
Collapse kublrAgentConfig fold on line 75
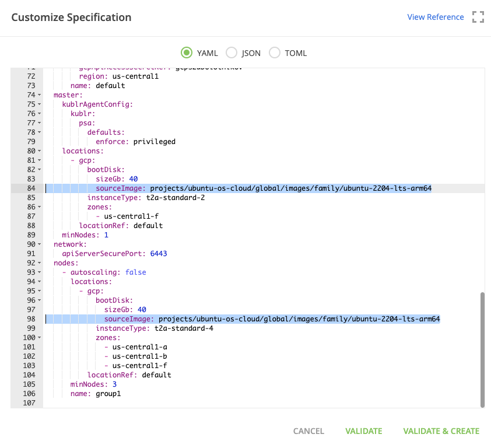coord(40,104)
